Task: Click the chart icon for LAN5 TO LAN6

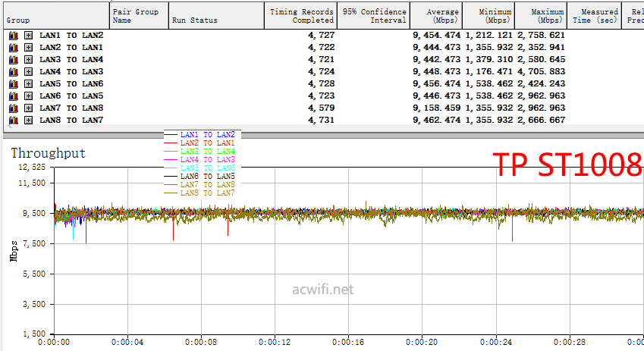Action: (14, 84)
